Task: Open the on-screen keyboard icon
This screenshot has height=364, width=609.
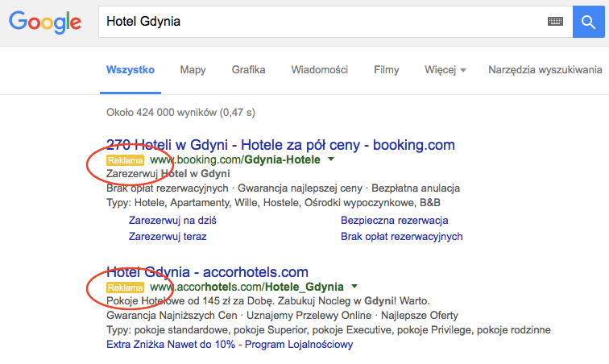Action: coord(555,22)
